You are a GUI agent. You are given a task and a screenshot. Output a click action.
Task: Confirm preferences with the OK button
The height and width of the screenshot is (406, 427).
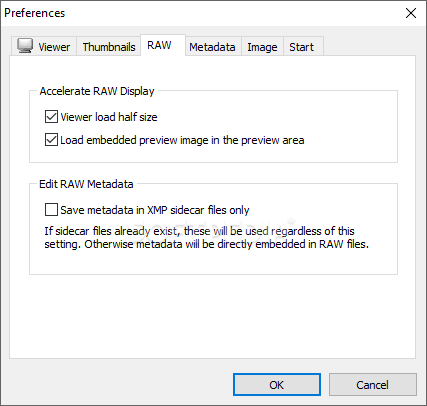pyautogui.click(x=277, y=385)
